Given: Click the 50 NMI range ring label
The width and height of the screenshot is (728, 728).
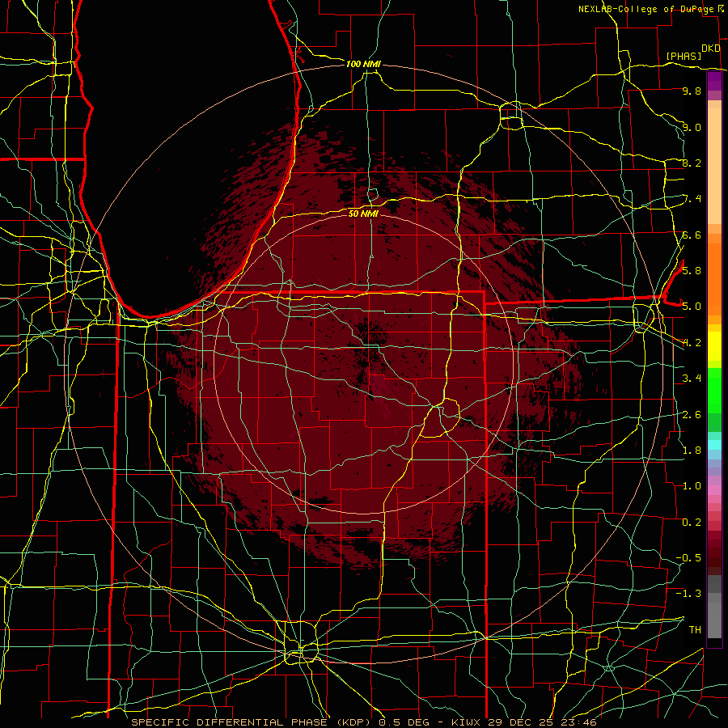Looking at the screenshot, I should click(x=363, y=214).
